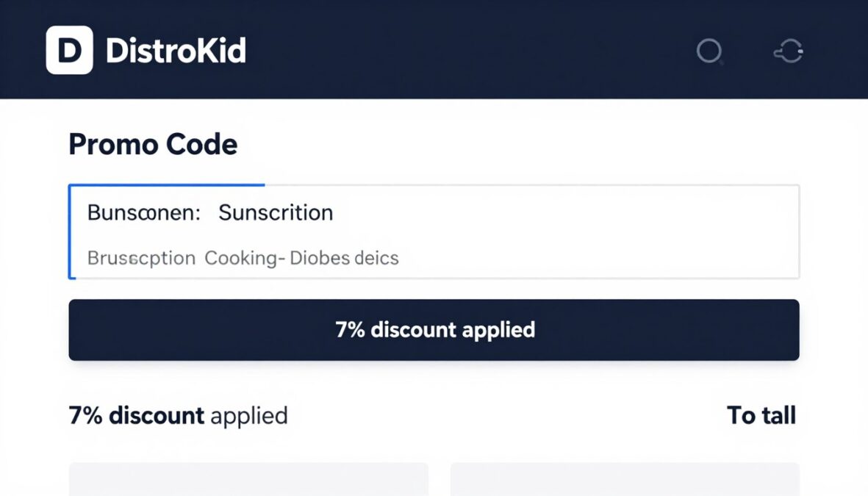The image size is (868, 496).
Task: Click the left gray card below the totals
Action: point(248,481)
